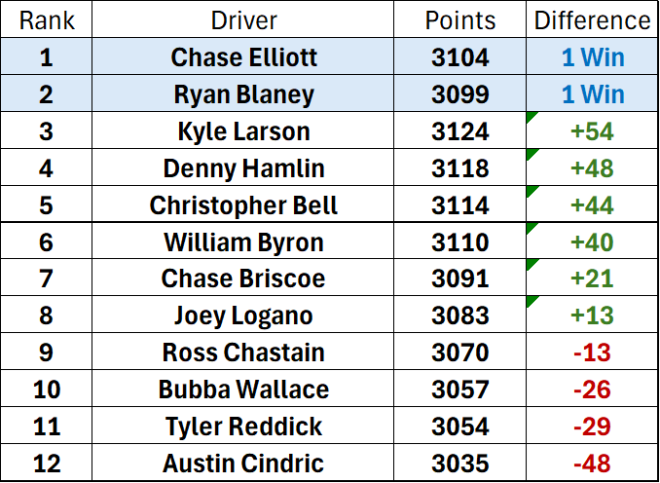The image size is (660, 483).
Task: Click the Bubba Wallace name cell
Action: 243,389
